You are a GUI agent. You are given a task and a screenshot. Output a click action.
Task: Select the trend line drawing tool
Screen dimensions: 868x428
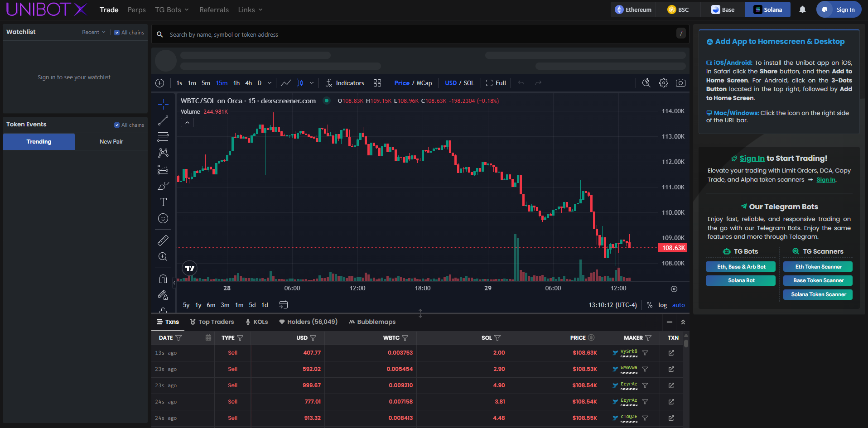click(x=163, y=120)
